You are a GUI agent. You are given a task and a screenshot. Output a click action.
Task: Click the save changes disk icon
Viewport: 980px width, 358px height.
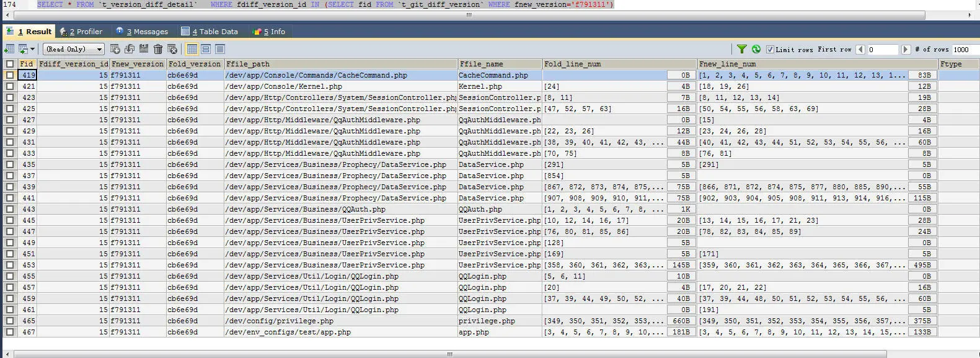click(x=144, y=49)
